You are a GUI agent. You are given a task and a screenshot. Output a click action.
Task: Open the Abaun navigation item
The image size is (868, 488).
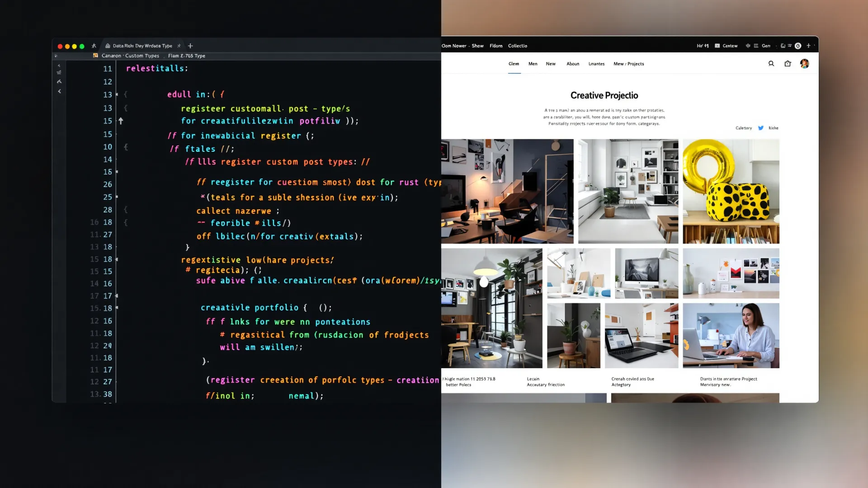[x=573, y=64]
